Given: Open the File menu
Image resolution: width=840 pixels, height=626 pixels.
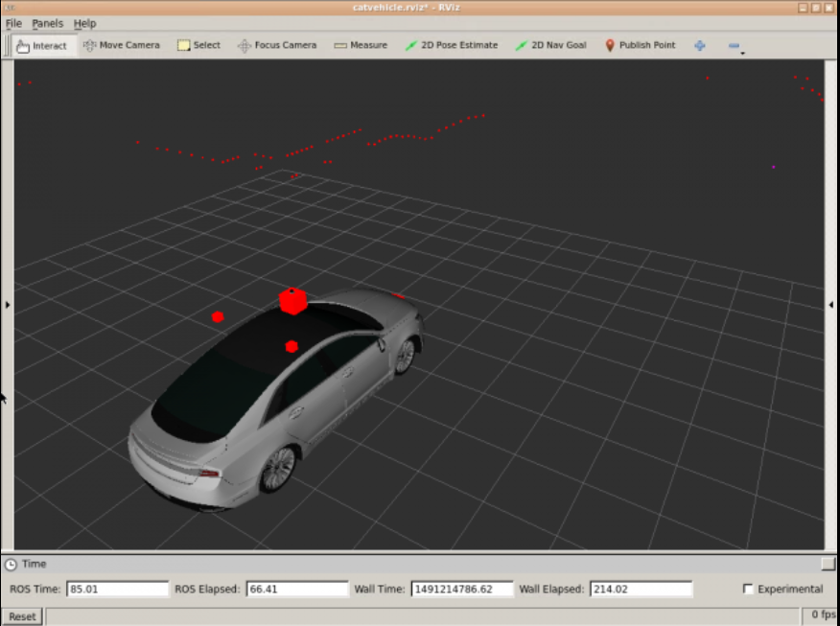Looking at the screenshot, I should pyautogui.click(x=13, y=23).
